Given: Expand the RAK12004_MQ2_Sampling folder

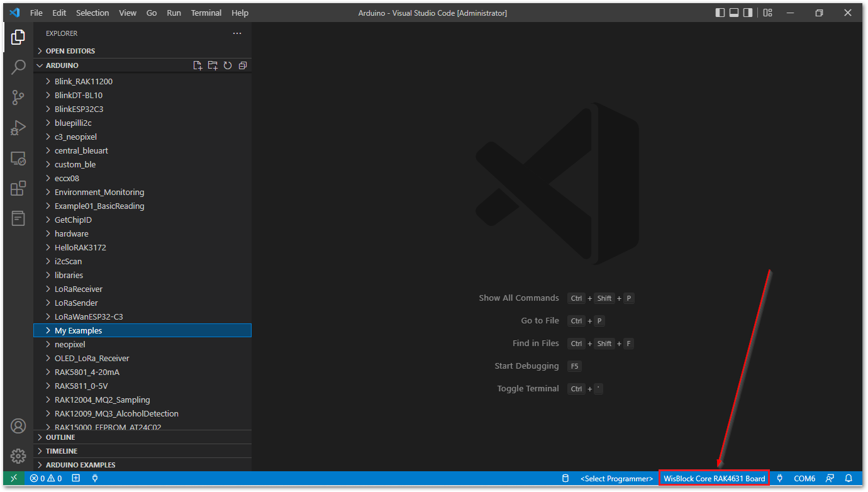Looking at the screenshot, I should [142, 400].
